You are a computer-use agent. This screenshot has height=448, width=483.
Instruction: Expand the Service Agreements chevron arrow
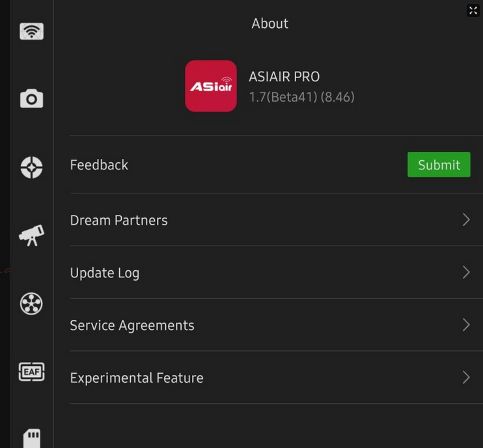pyautogui.click(x=466, y=325)
